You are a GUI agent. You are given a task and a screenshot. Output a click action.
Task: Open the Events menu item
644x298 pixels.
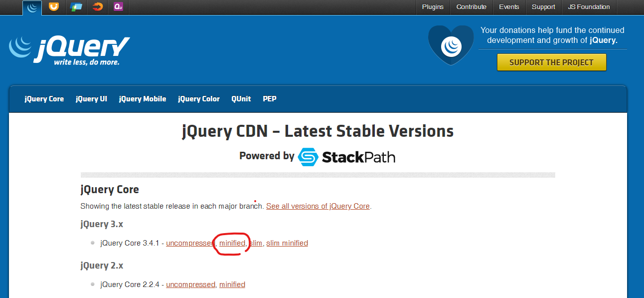509,6
